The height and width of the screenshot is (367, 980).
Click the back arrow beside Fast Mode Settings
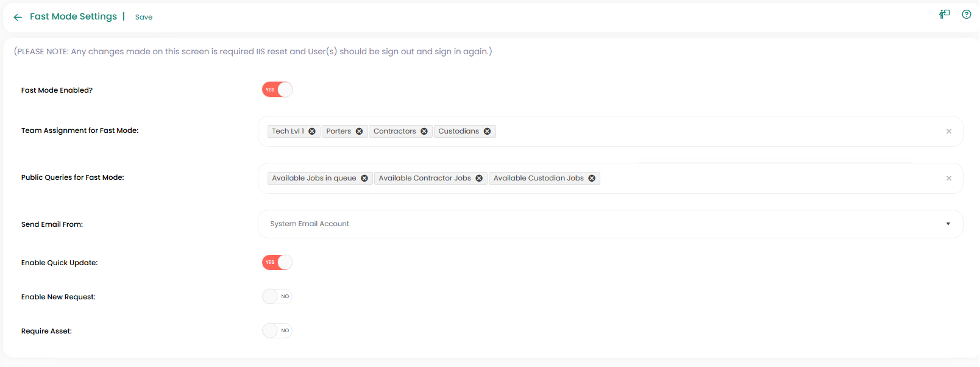tap(18, 17)
